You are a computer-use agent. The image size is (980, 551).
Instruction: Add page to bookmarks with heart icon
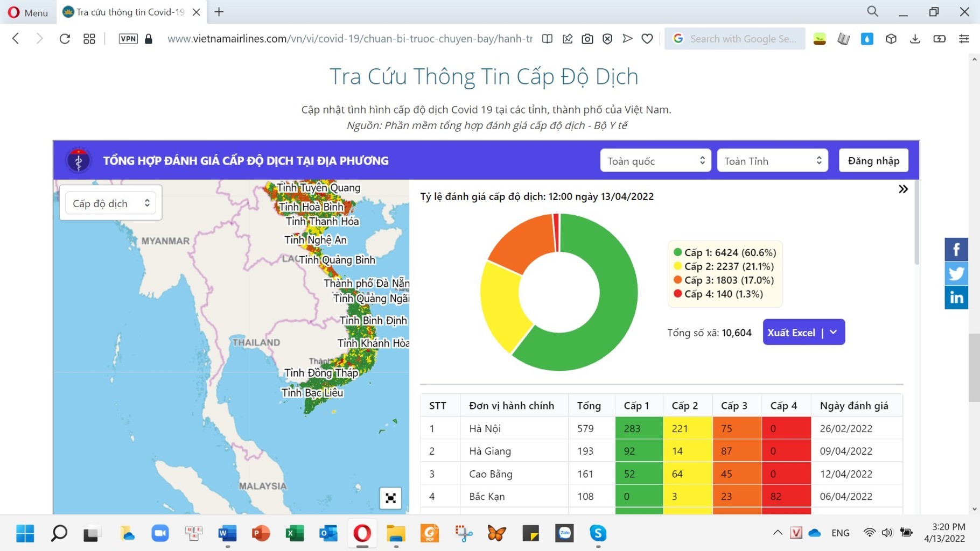click(x=647, y=39)
